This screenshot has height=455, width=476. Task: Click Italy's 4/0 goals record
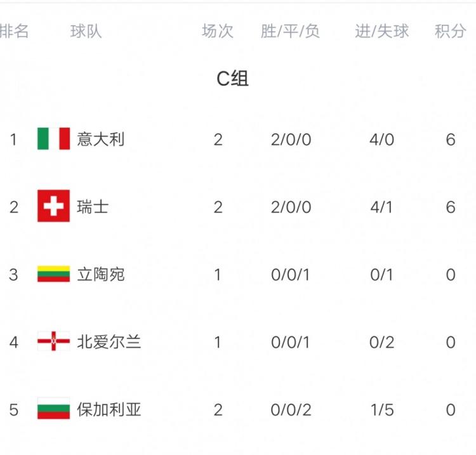point(381,139)
